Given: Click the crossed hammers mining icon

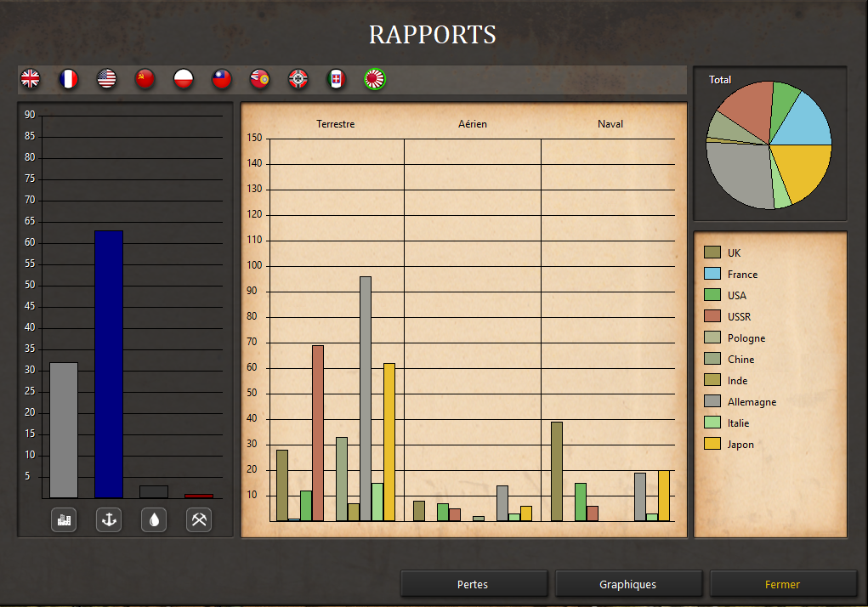Looking at the screenshot, I should coord(199,519).
